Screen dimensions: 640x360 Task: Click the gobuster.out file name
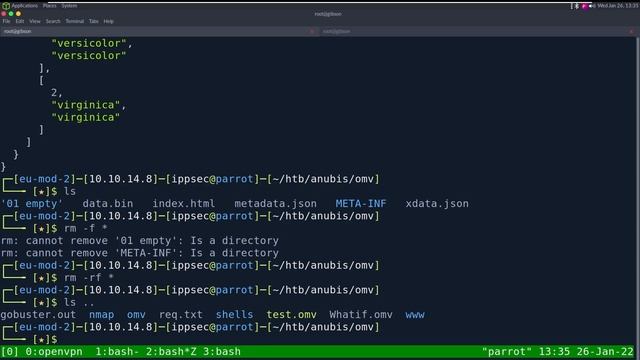click(38, 315)
